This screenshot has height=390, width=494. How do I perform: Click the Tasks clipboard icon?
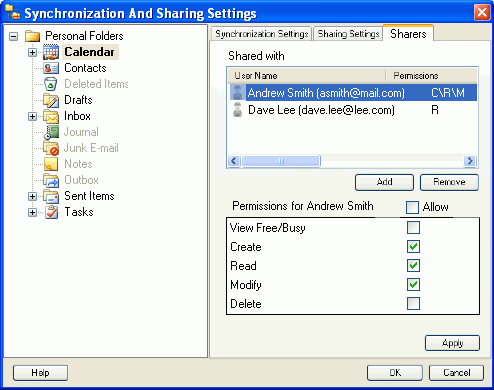(52, 212)
